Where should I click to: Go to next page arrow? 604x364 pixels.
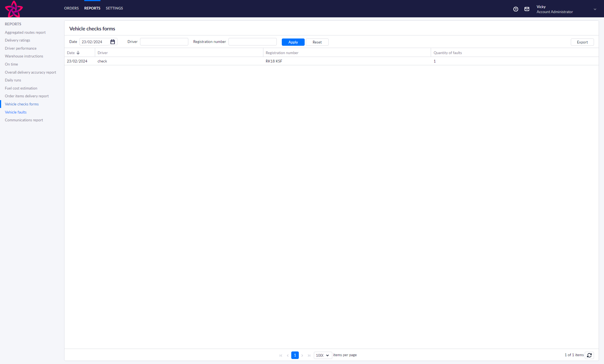302,355
